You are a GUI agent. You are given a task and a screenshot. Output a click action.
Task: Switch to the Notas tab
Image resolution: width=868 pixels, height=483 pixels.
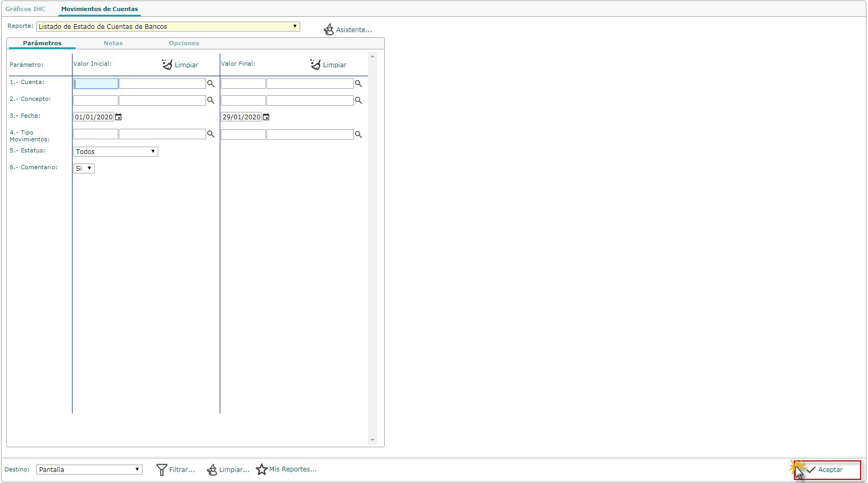click(x=113, y=43)
